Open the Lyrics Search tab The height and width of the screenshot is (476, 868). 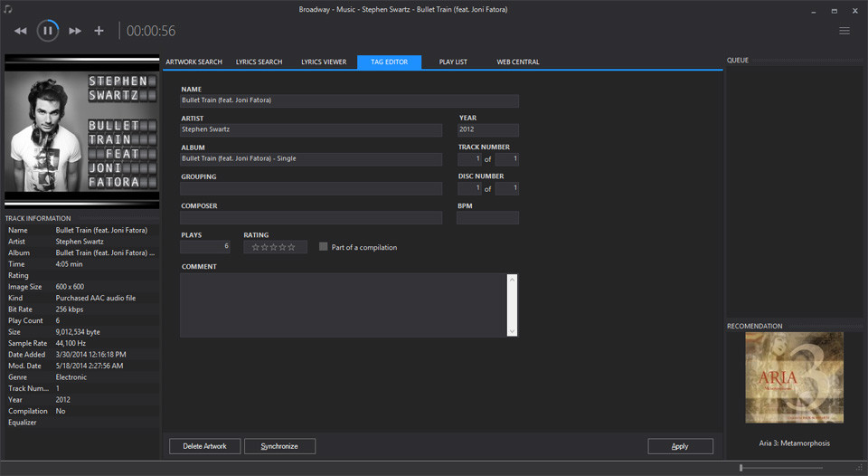tap(259, 62)
